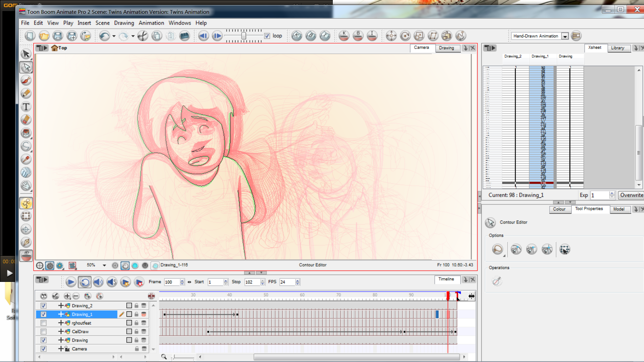The image size is (644, 362).
Task: Toggle visibility checkbox for Drawing layer
Action: [x=44, y=340]
